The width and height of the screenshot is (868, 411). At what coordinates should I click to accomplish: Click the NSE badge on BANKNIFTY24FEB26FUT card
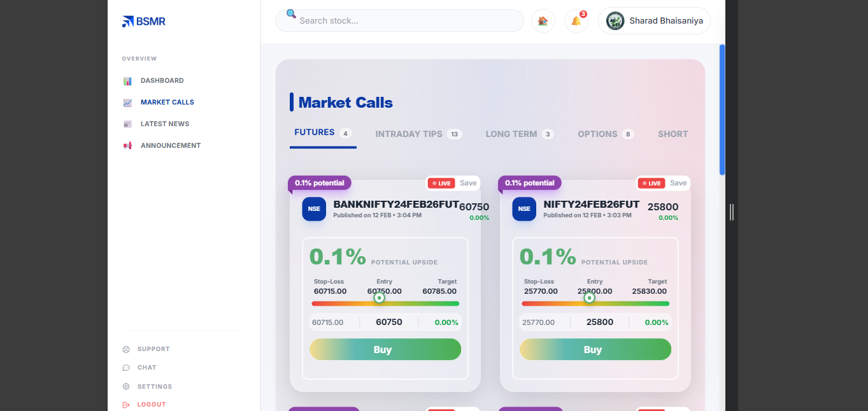(x=314, y=209)
